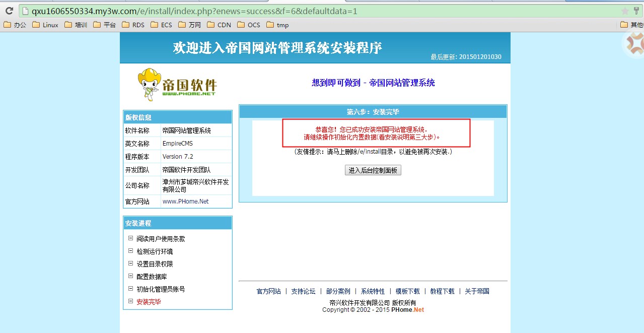Image resolution: width=644 pixels, height=333 pixels.
Task: Toggle the box beside 安装完毕
Action: (x=130, y=301)
